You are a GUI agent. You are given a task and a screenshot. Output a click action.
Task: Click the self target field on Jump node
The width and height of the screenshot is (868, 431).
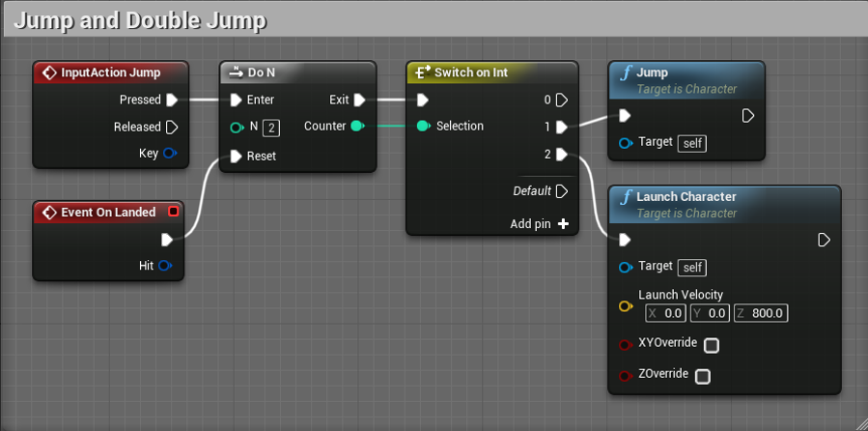click(692, 143)
